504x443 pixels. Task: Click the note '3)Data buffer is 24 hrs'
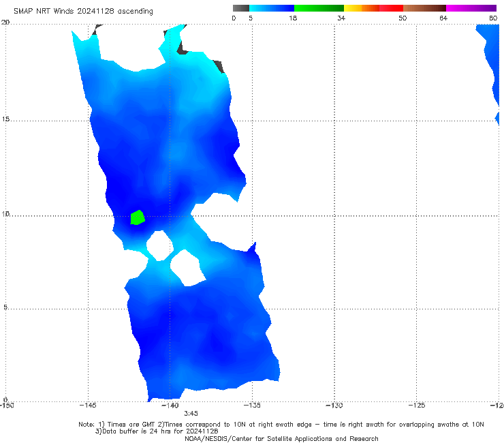point(157,431)
